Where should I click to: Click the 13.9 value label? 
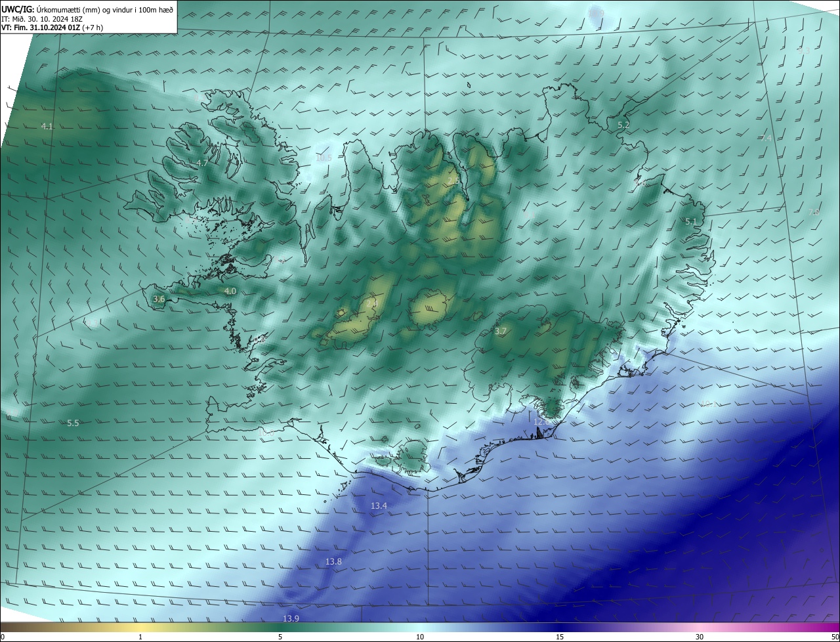291,618
